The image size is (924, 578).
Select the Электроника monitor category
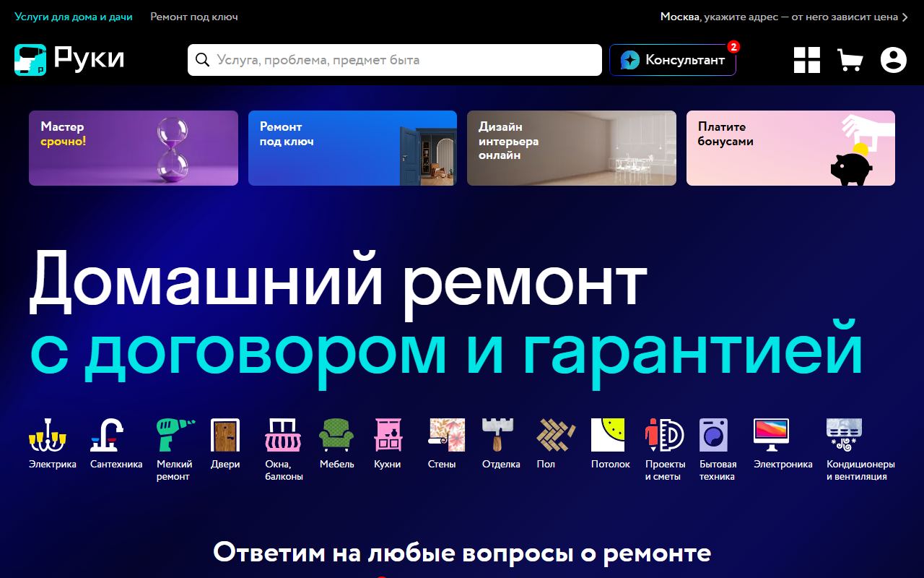point(783,444)
